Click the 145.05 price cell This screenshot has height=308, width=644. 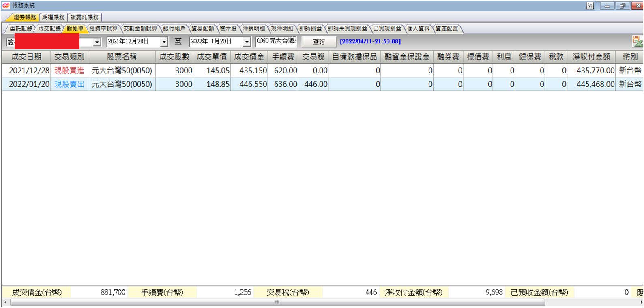pyautogui.click(x=212, y=71)
